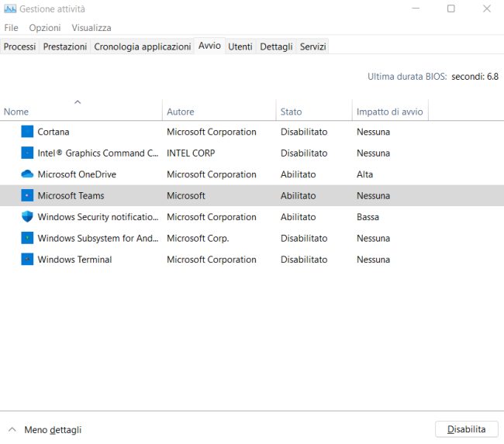Viewport: 504px width, 444px height.
Task: Sort by the Autore column header
Action: coord(219,110)
